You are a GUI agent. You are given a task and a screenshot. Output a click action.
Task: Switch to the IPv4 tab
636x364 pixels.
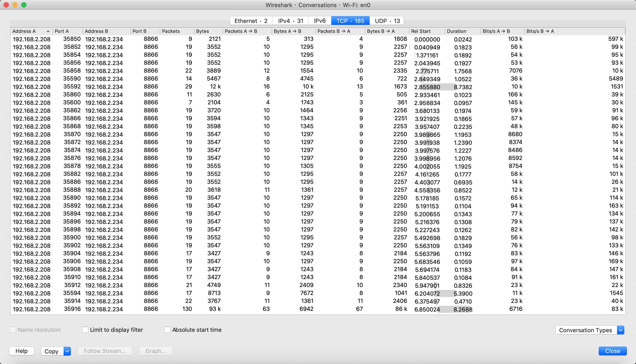click(x=290, y=21)
